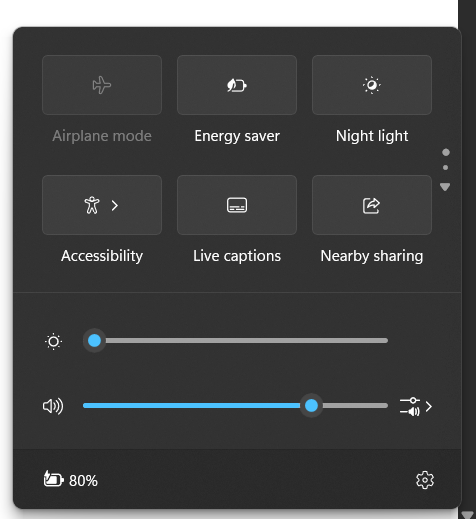Click the battery charging icon
Screen dimensions: 476x519
(x=53, y=479)
